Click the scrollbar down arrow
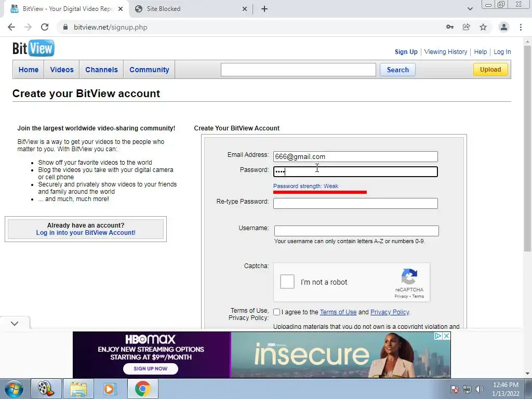Viewport: 532px width, 399px height. [527, 374]
